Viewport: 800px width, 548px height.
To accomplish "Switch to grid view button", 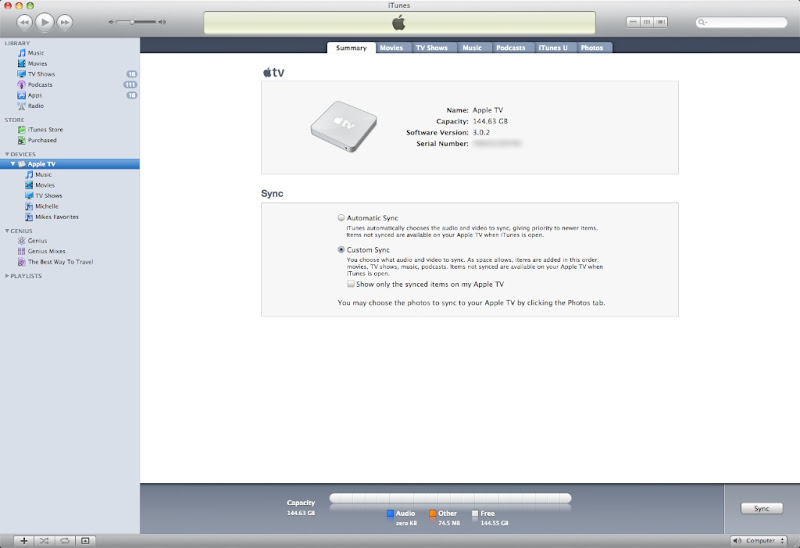I will pyautogui.click(x=647, y=22).
